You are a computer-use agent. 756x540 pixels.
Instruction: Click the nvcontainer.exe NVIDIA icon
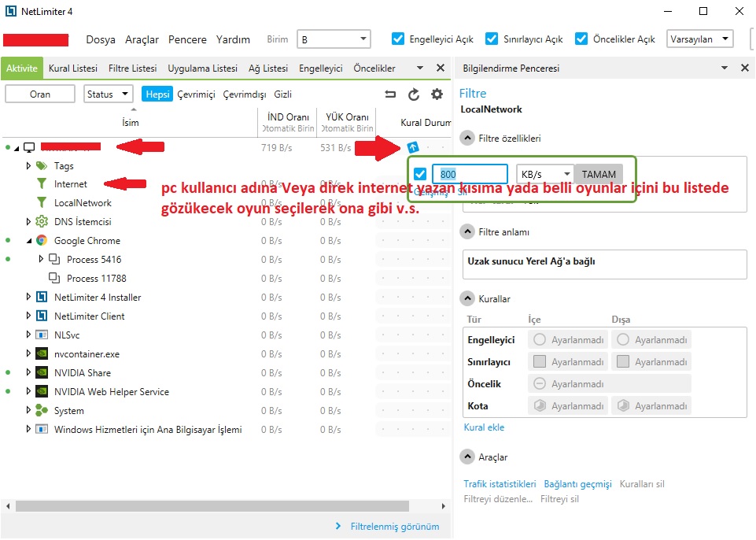(42, 353)
